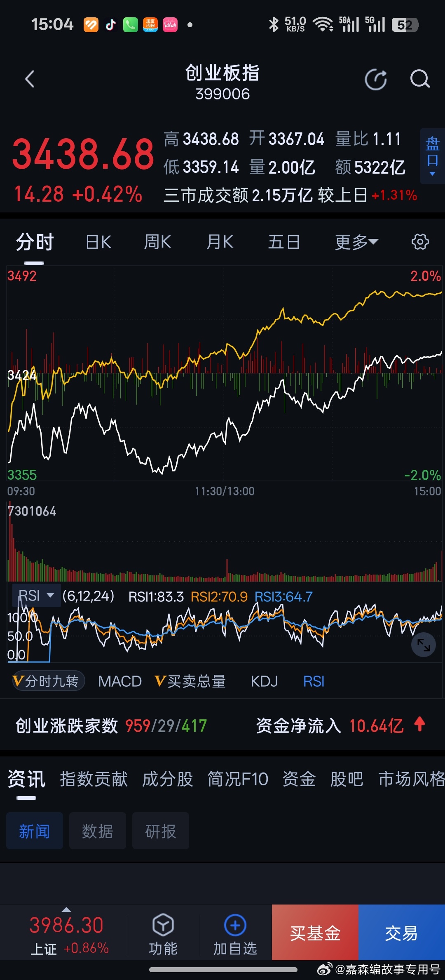Tap the intraday price chart area

[225, 373]
